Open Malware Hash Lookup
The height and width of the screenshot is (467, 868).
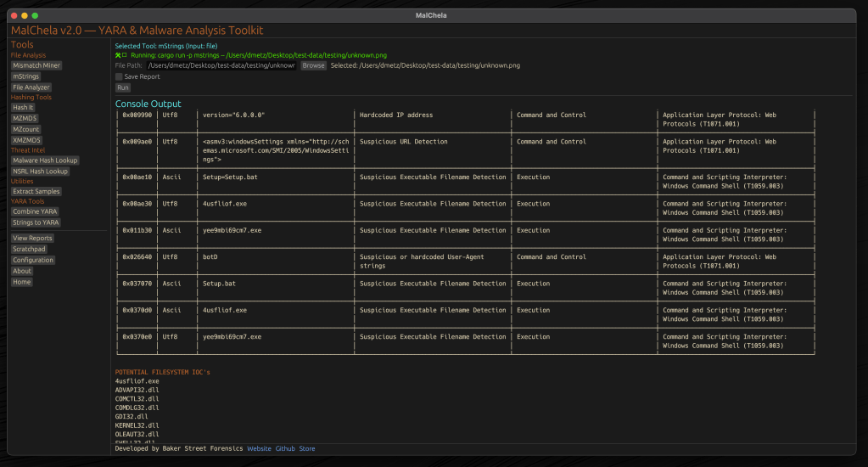(x=45, y=160)
